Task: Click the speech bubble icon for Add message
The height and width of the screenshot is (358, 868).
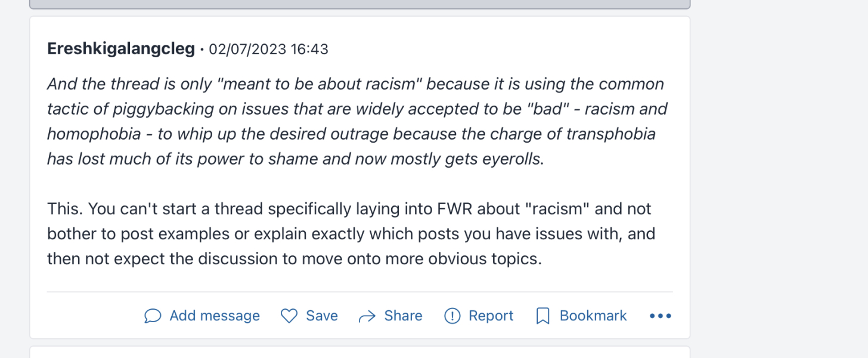Action: coord(153,316)
